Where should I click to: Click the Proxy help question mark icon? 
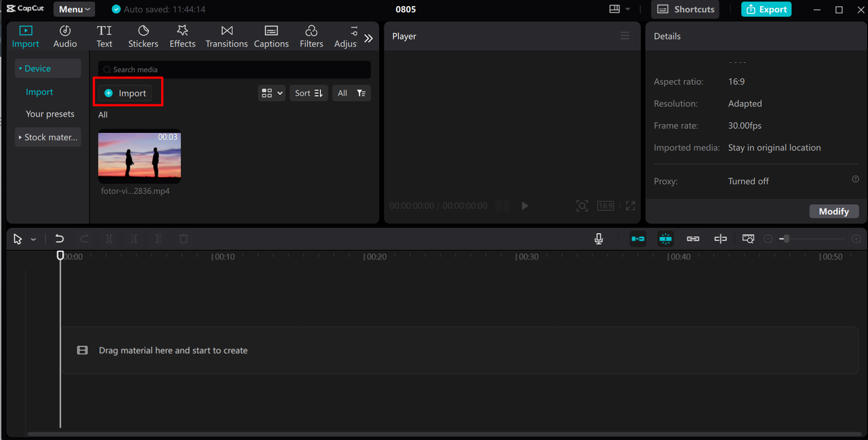coord(855,179)
